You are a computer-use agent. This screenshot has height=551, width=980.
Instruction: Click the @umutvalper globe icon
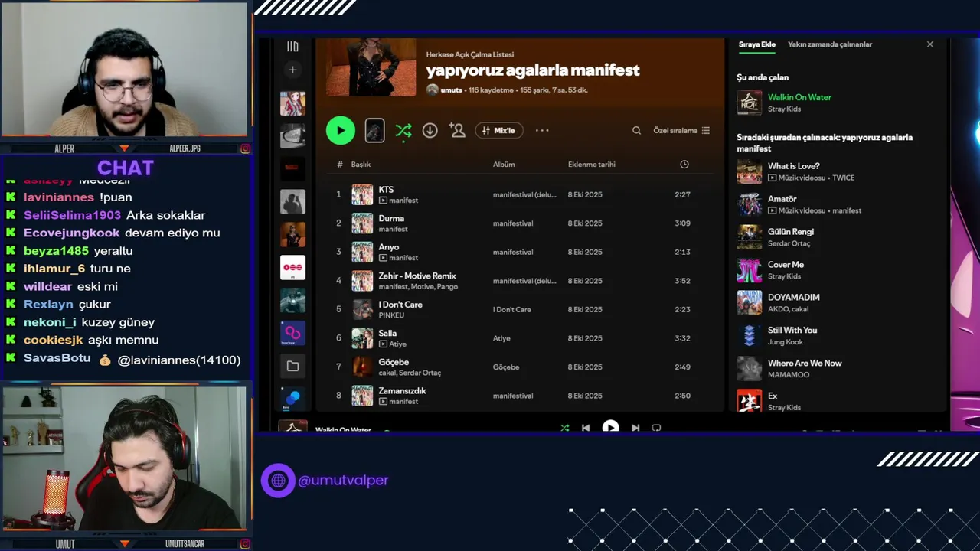tap(278, 481)
